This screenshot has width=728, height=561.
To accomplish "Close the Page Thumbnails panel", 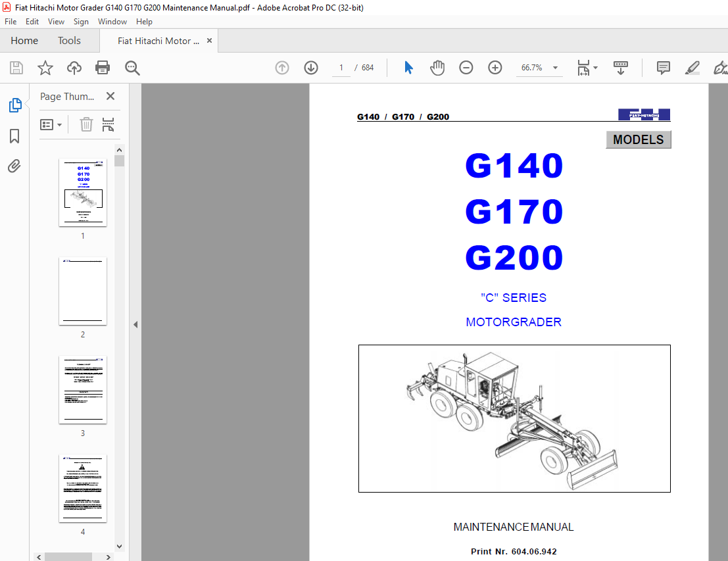I will click(110, 96).
